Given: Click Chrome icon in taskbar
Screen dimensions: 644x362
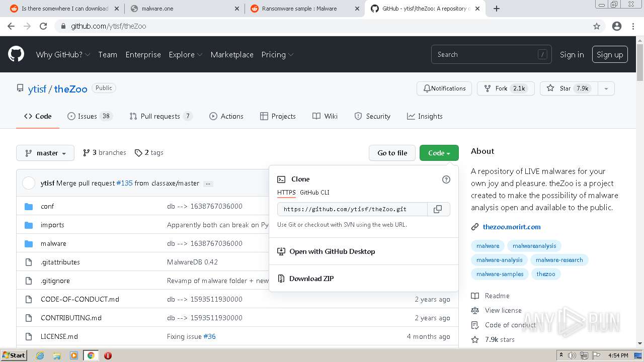Looking at the screenshot, I should pyautogui.click(x=91, y=355).
